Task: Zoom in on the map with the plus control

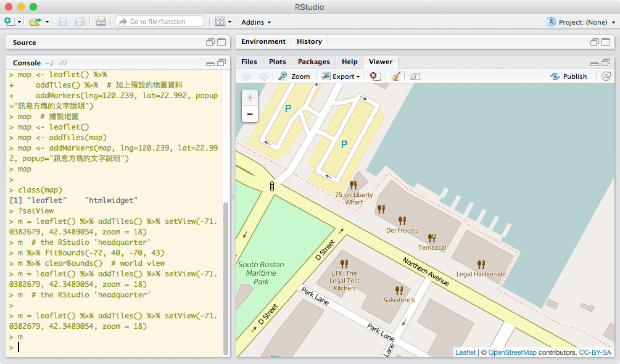Action: coord(249,97)
